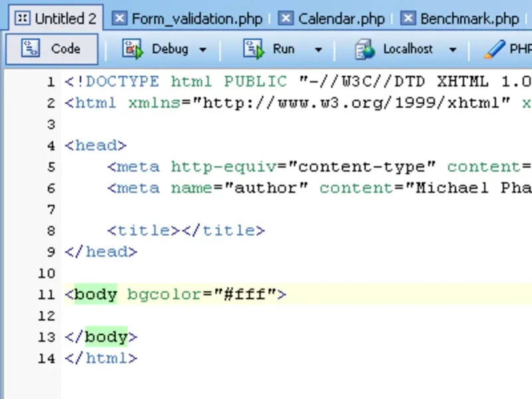Screen dimensions: 532x399
Task: Click the http-equiv attribute on line 5
Action: tap(224, 167)
